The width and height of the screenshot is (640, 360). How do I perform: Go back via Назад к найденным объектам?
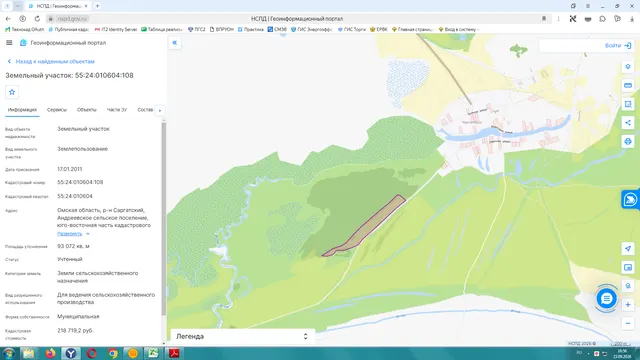click(x=51, y=61)
